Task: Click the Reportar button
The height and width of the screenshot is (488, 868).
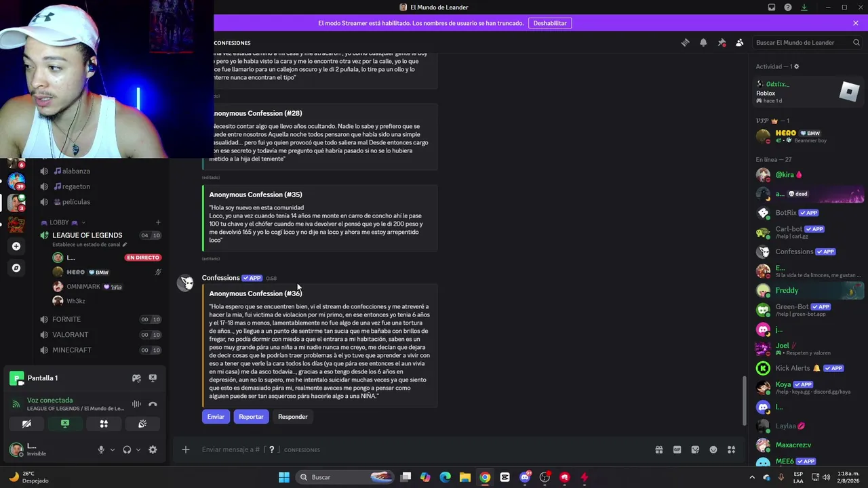Action: click(x=251, y=417)
